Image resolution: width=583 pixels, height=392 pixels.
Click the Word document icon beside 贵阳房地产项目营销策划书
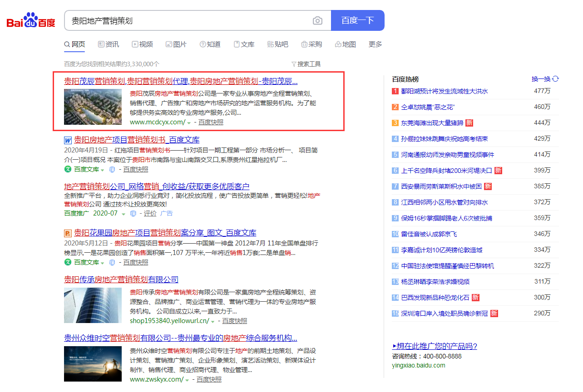pyautogui.click(x=68, y=140)
